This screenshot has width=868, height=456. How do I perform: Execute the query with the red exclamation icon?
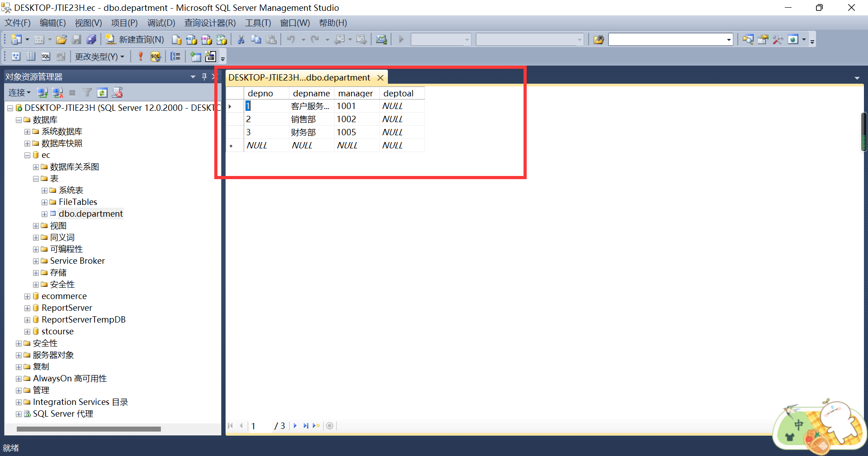pos(140,57)
